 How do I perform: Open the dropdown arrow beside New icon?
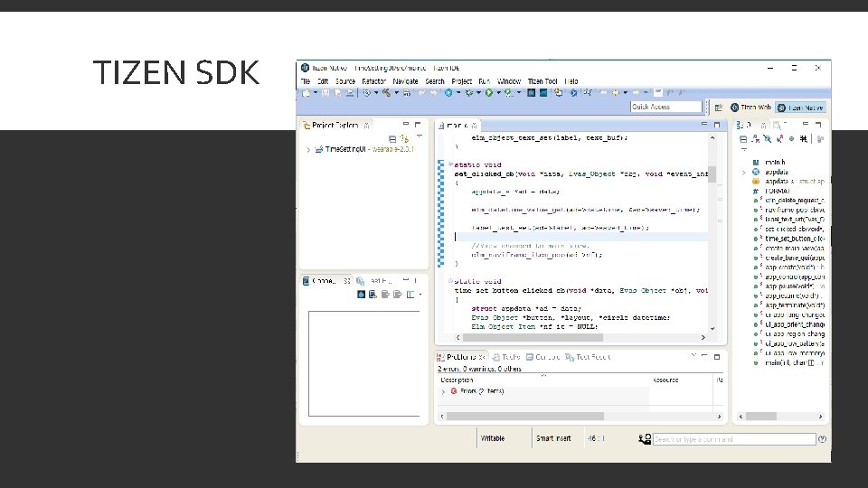[316, 93]
